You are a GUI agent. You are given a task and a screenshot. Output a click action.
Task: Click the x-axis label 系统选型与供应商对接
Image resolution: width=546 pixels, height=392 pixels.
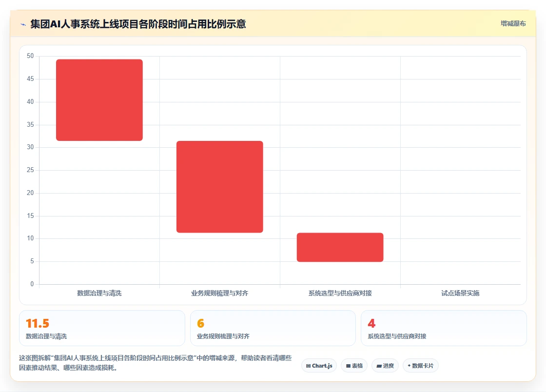coord(340,293)
